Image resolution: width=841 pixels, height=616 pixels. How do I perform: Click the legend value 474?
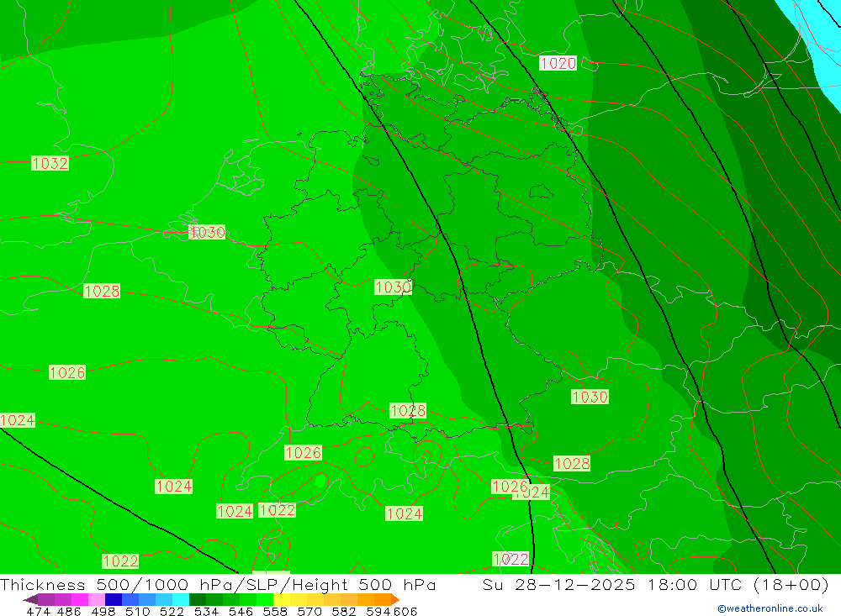[38, 612]
